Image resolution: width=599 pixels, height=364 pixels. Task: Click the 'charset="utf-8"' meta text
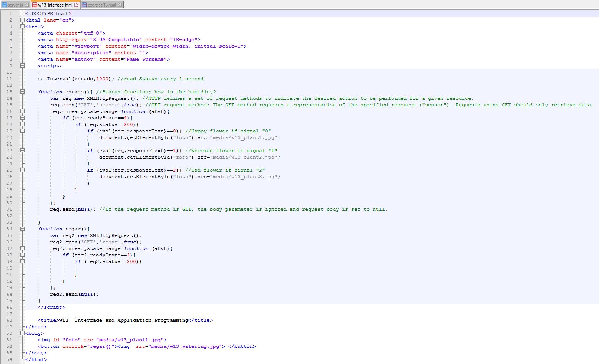[79, 33]
